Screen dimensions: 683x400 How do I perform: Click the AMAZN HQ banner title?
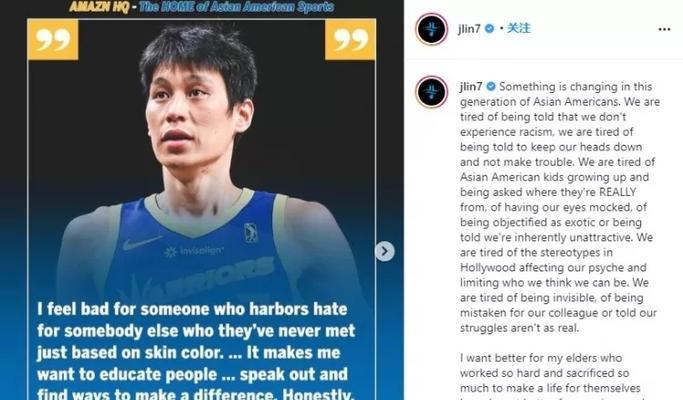pyautogui.click(x=99, y=7)
